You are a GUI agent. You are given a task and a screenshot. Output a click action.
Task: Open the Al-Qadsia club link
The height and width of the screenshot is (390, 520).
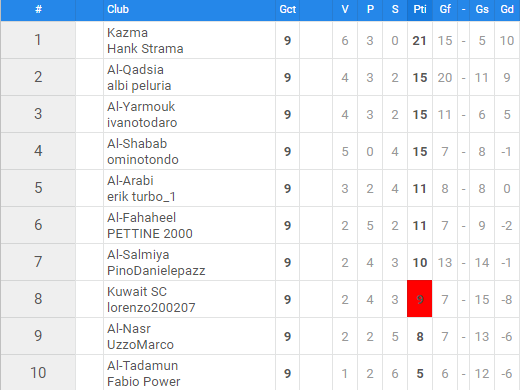click(135, 70)
